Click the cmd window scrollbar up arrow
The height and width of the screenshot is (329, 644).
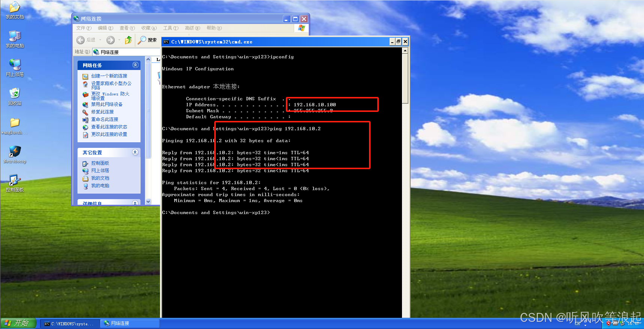click(405, 51)
